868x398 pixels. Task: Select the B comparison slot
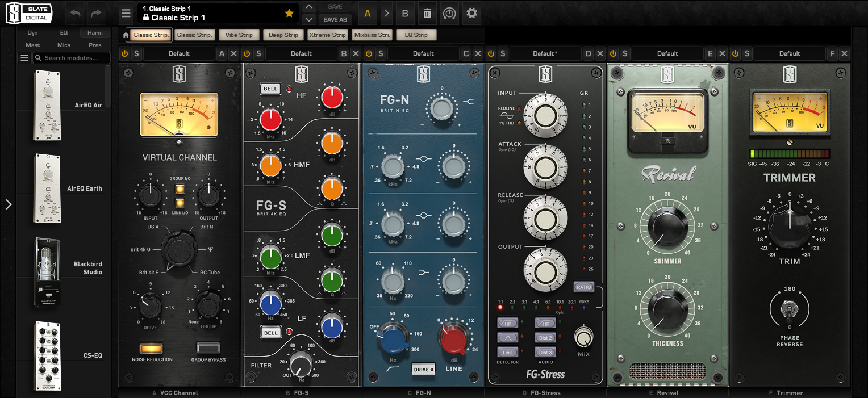[405, 13]
